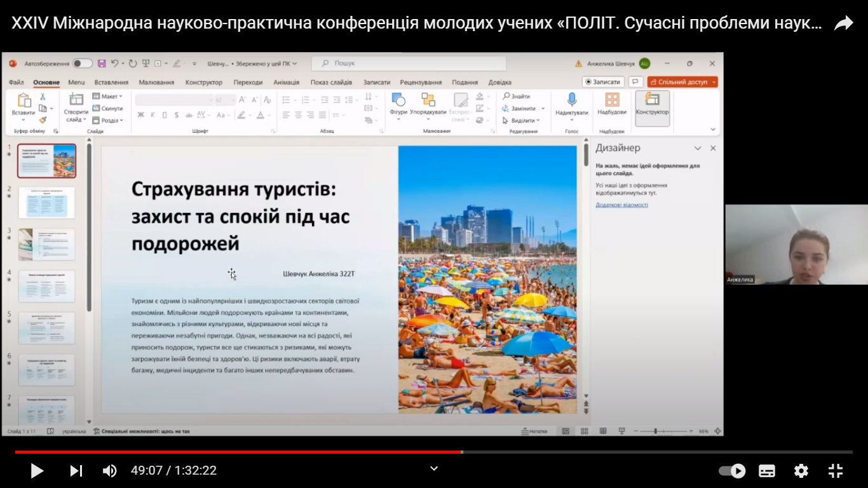Click the Dictate (Надиктувати) microphone icon
Viewport: 868px width, 488px height.
tap(571, 100)
